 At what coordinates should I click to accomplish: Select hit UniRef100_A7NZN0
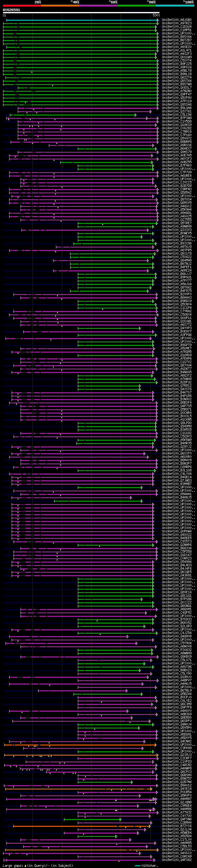pos(177,91)
